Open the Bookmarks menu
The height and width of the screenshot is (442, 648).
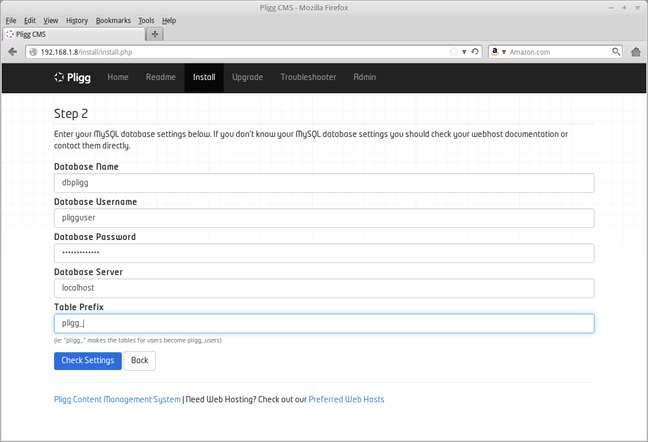[x=113, y=20]
